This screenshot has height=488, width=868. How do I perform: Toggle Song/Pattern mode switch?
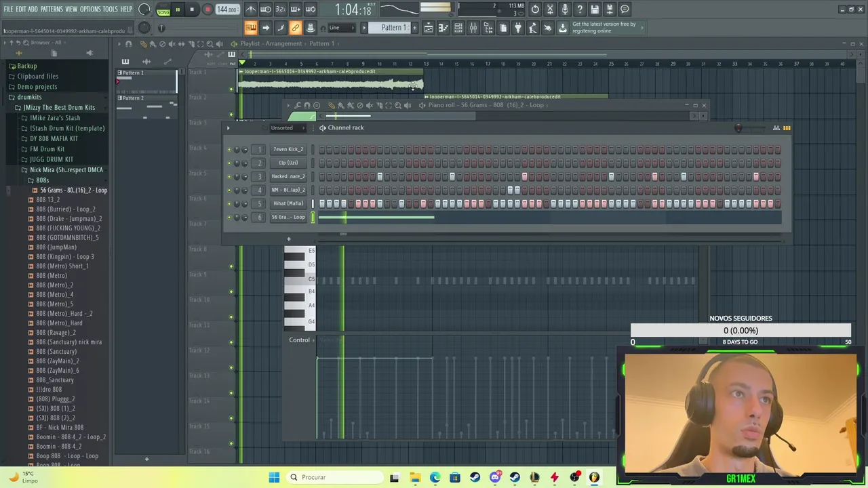tap(163, 9)
